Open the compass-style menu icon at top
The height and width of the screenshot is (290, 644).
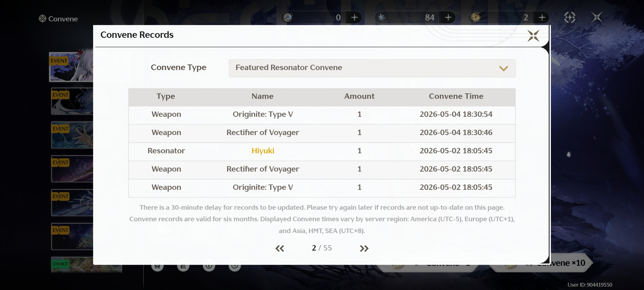[x=569, y=17]
